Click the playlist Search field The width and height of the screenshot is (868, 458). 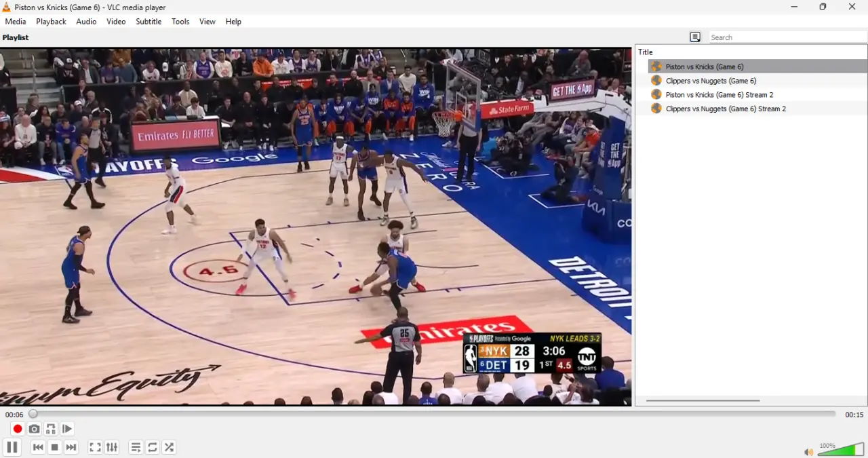[x=788, y=37]
